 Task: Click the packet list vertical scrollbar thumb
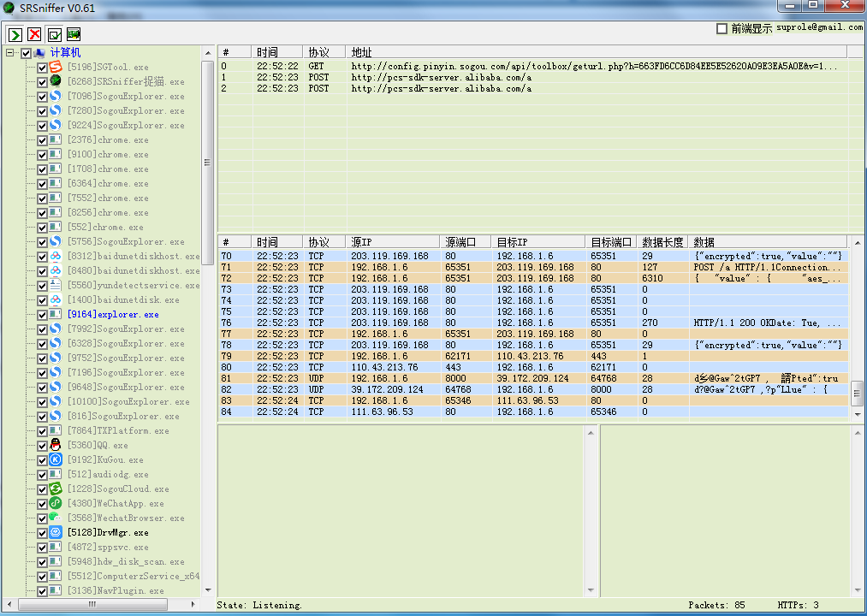(x=857, y=394)
